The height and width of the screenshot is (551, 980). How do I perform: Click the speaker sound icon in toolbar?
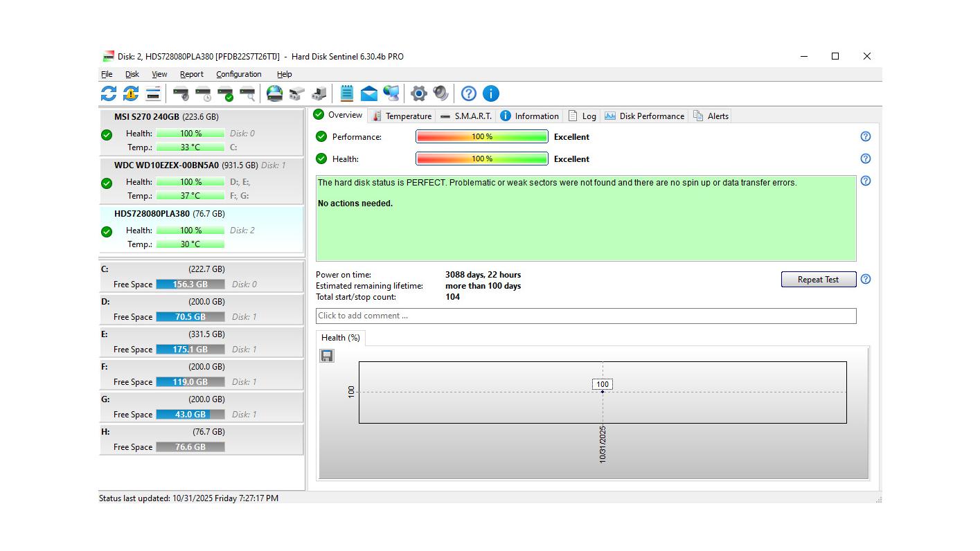[x=440, y=93]
